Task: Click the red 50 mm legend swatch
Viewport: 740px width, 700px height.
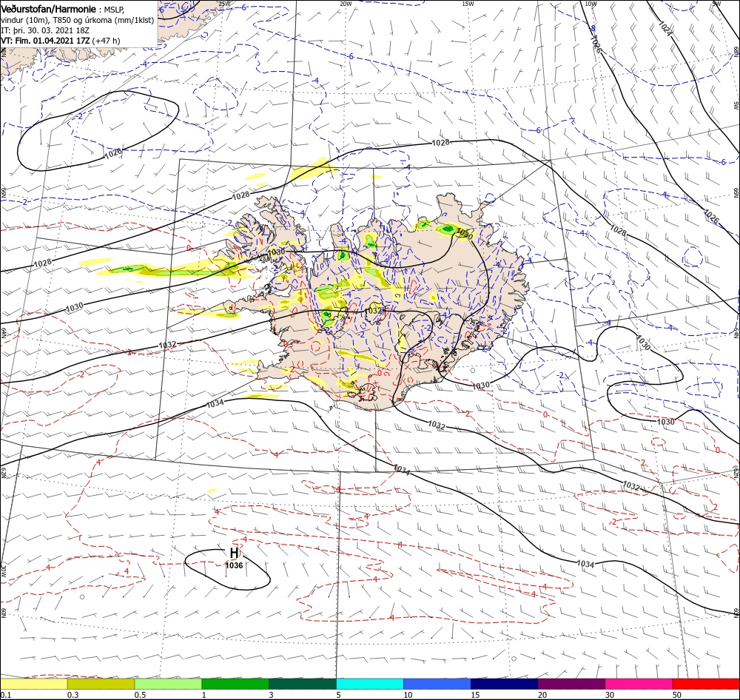Action: tap(706, 684)
